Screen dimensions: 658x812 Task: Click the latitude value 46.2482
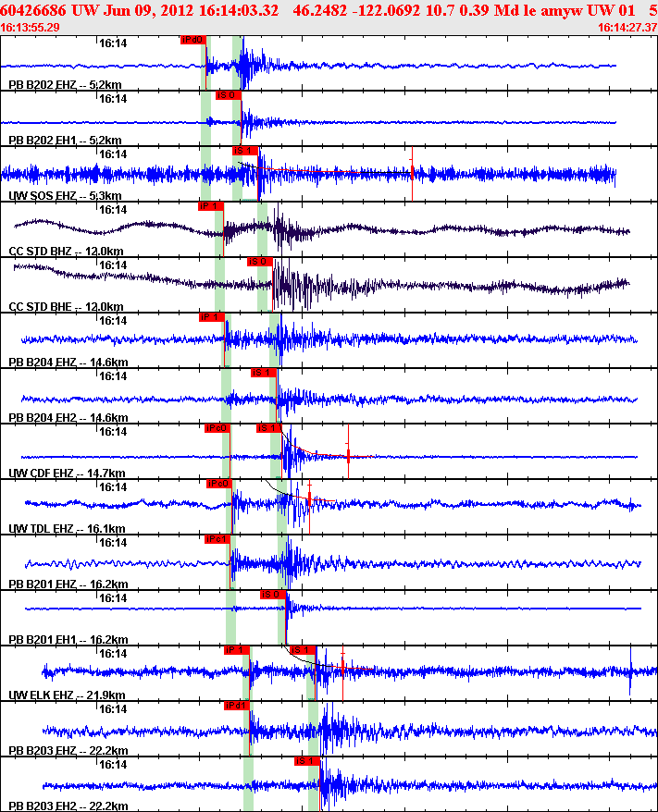[x=319, y=10]
